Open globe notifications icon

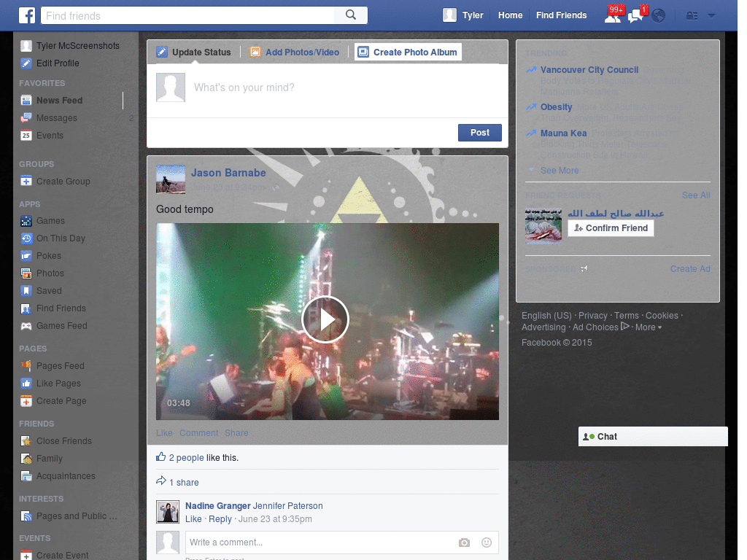658,16
